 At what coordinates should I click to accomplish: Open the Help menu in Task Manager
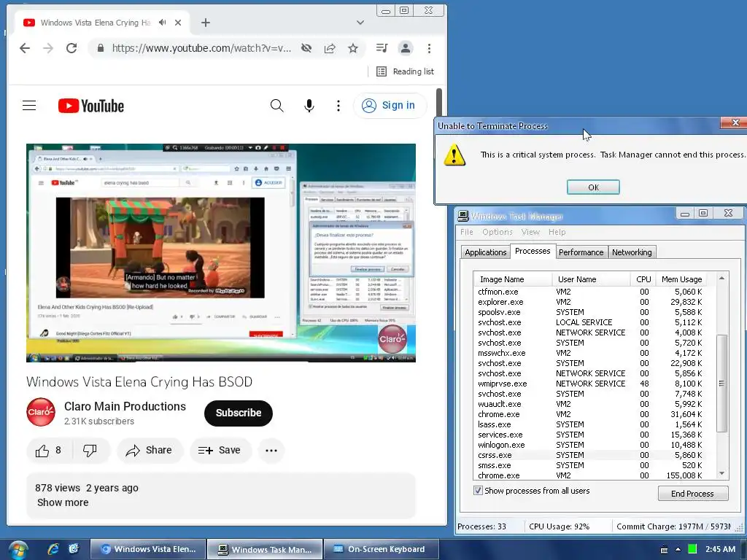(557, 232)
